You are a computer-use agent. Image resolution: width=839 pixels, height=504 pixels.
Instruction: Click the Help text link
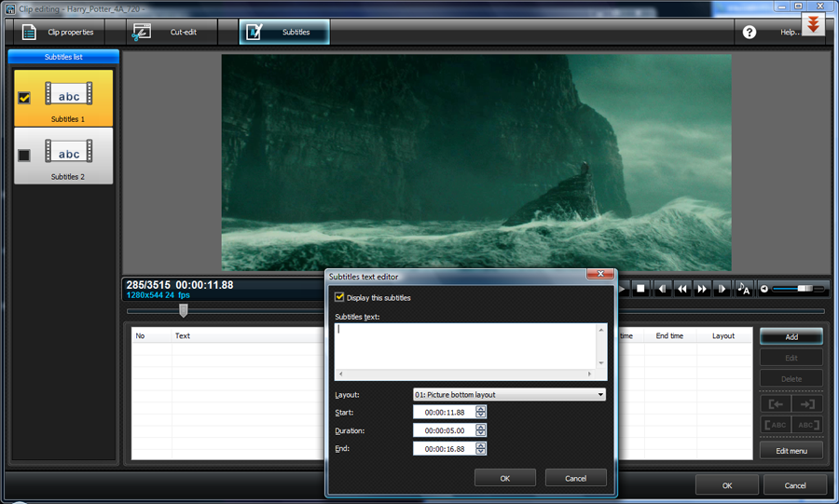point(790,32)
